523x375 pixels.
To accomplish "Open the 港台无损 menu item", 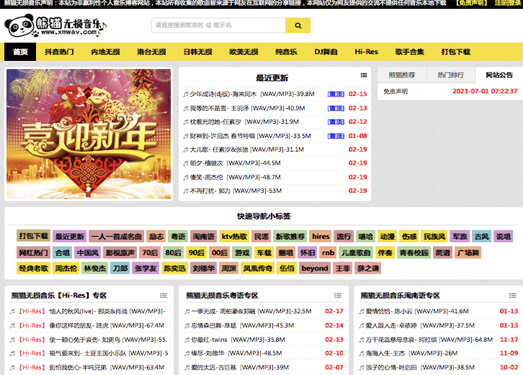I will coord(151,52).
